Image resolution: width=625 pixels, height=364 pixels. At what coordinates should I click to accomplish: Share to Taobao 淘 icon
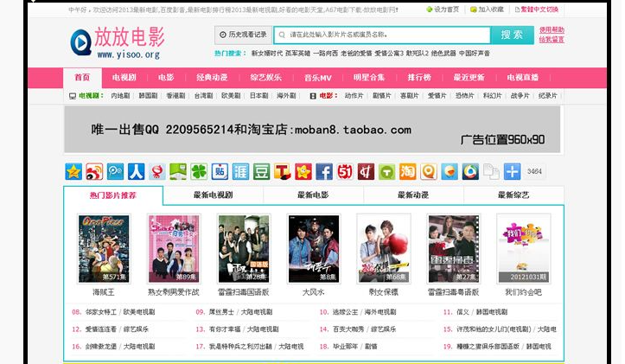click(x=407, y=171)
